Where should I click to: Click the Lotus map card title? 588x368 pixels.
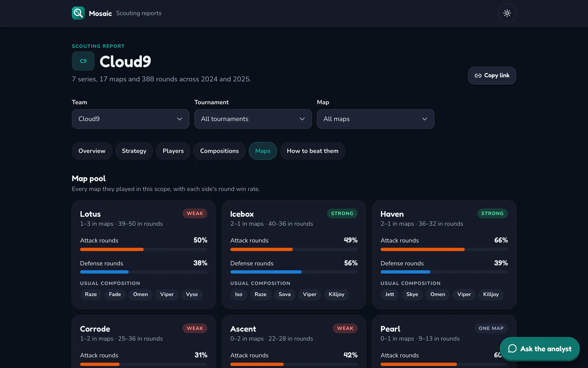tap(90, 214)
